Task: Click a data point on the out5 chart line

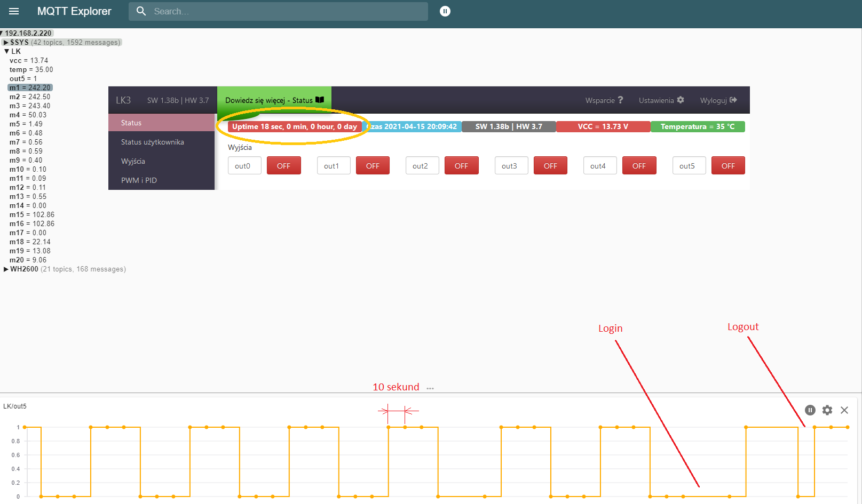Action: point(405,427)
